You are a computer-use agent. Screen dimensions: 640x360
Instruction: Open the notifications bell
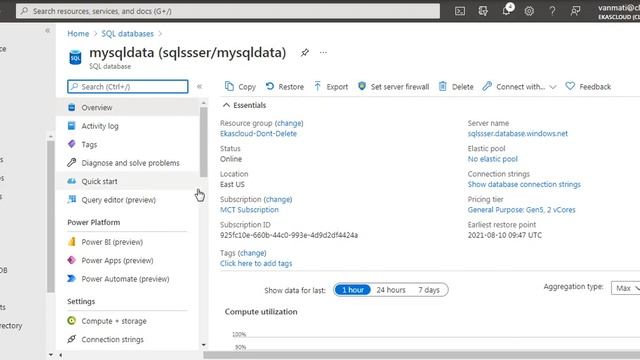point(507,10)
